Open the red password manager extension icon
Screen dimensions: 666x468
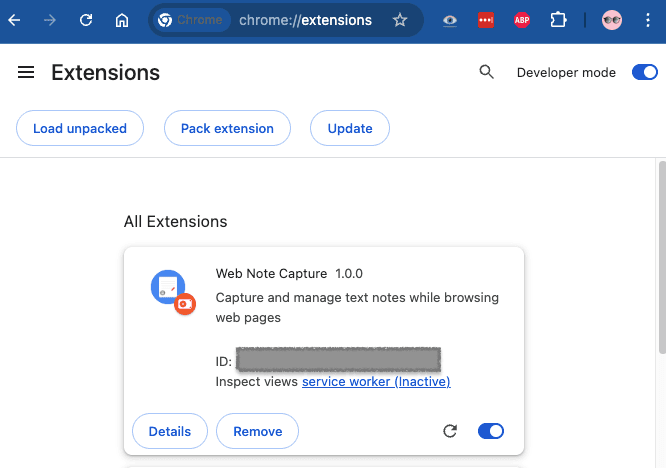(486, 20)
